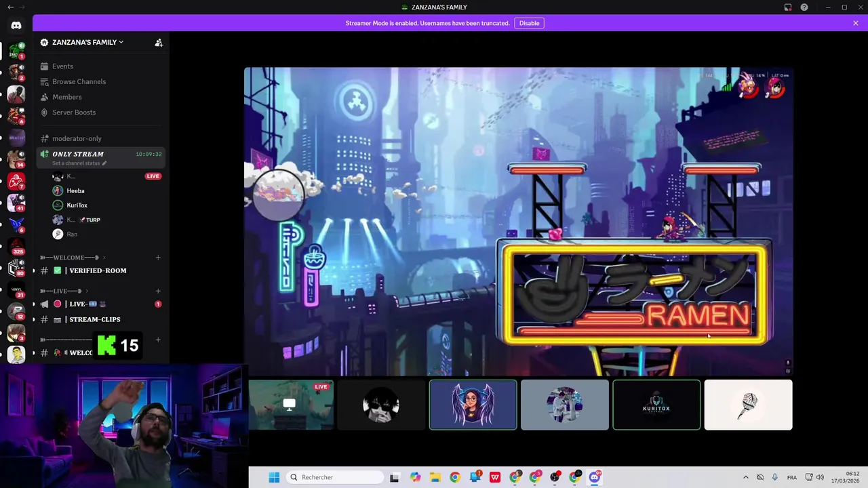Open the server icon with badge 3

(16, 333)
